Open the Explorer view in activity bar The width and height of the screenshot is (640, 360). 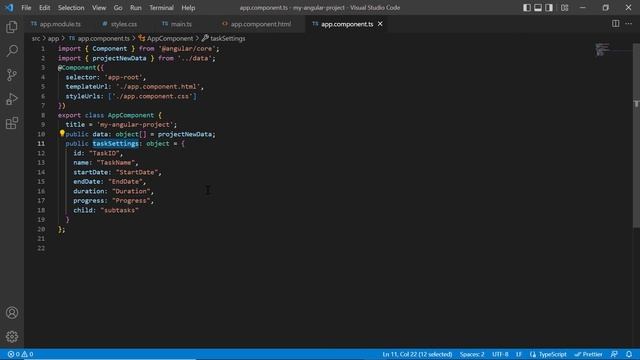(x=12, y=27)
